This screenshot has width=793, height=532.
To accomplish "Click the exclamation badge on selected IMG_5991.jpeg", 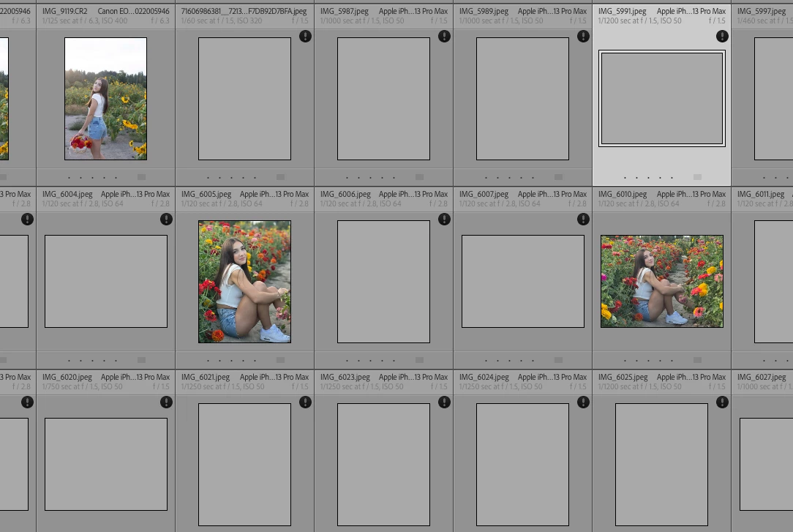I will point(722,37).
